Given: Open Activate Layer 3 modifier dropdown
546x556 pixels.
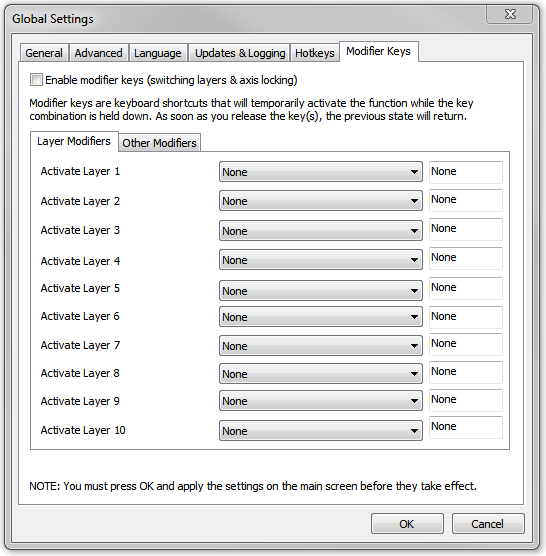Looking at the screenshot, I should tap(321, 231).
